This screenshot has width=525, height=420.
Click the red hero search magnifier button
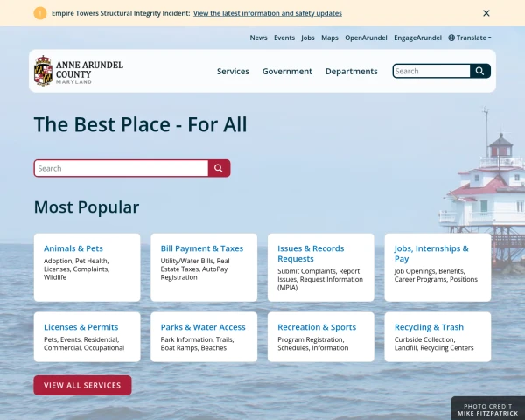pyautogui.click(x=219, y=168)
